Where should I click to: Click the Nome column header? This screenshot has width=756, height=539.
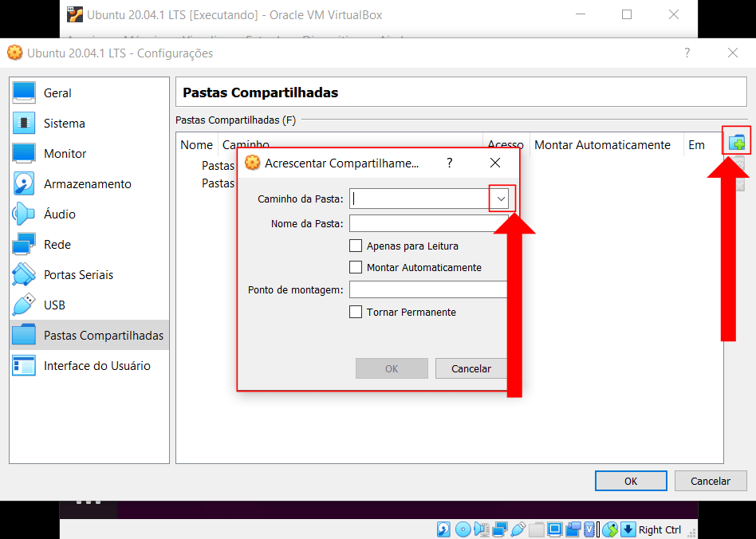197,144
